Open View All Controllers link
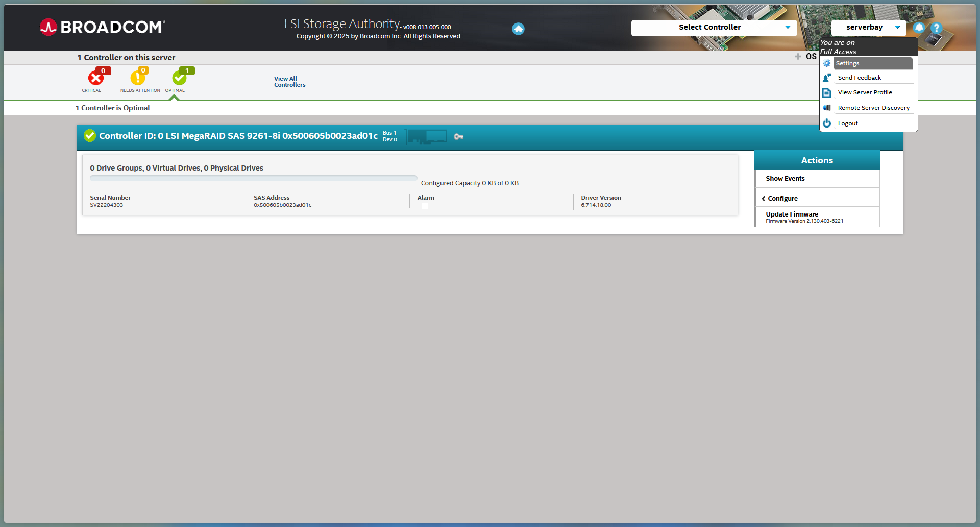This screenshot has width=980, height=527. (x=289, y=82)
